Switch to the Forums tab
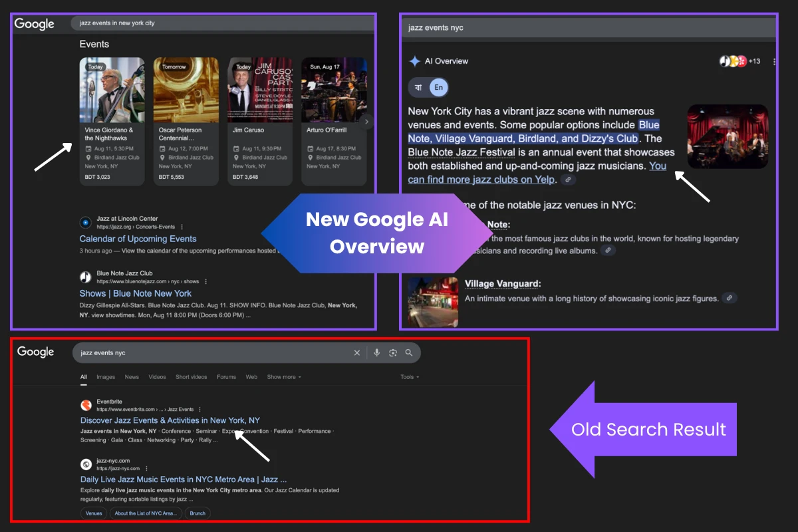Image resolution: width=798 pixels, height=532 pixels. pos(226,377)
